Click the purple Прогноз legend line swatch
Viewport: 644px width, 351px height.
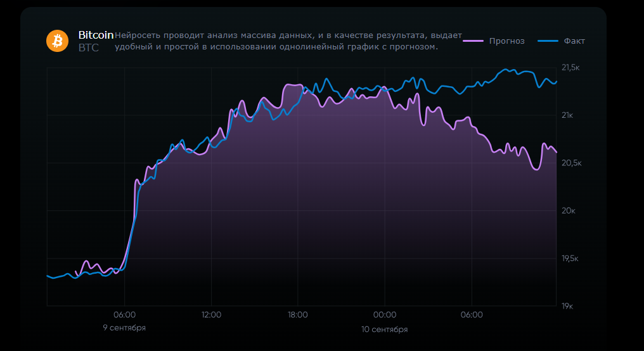[x=473, y=41]
